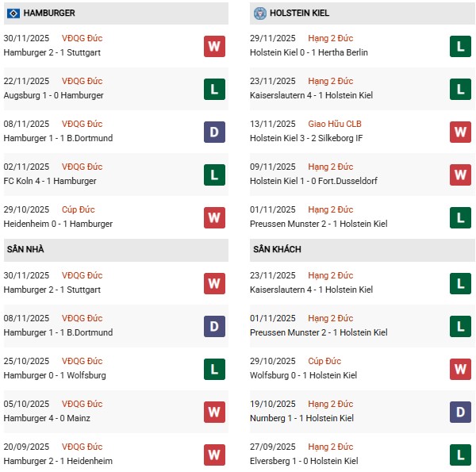Open the SÂN NHÀ section header
Screen dimensions: 476x472
click(x=25, y=249)
